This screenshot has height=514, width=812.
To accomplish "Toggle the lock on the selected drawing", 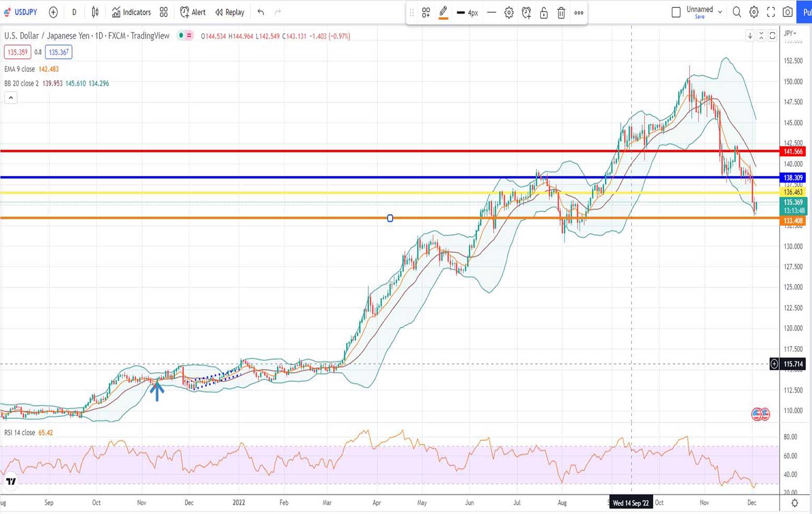I will [x=543, y=13].
